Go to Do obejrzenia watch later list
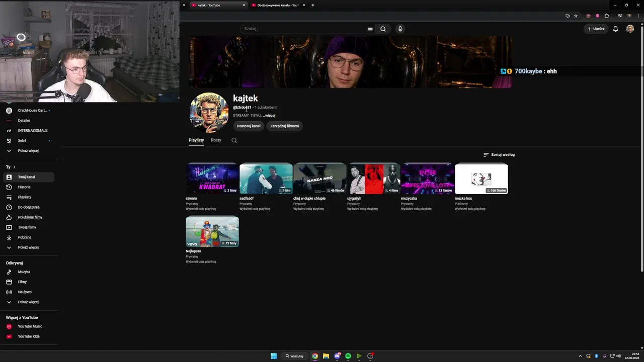The width and height of the screenshot is (644, 362). pos(29,207)
